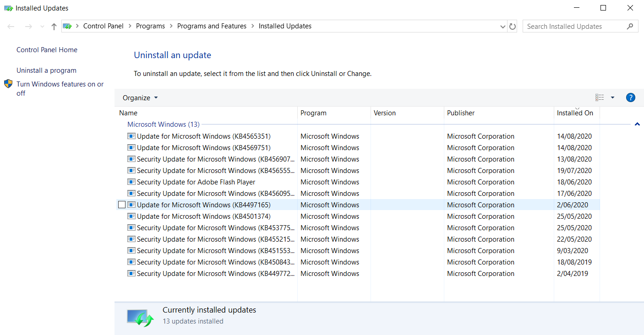Viewport: 644px width, 335px height.
Task: Click the install date 2/04/2019
Action: [573, 274]
